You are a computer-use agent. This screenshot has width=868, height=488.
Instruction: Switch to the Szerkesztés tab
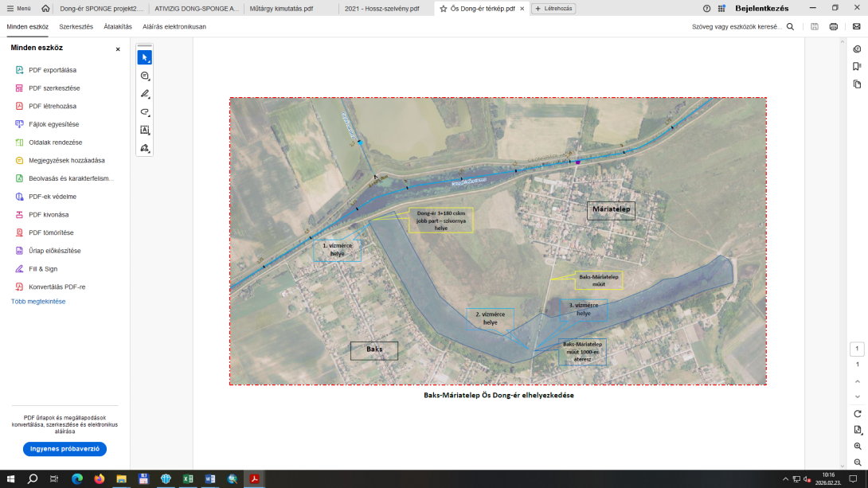[76, 26]
